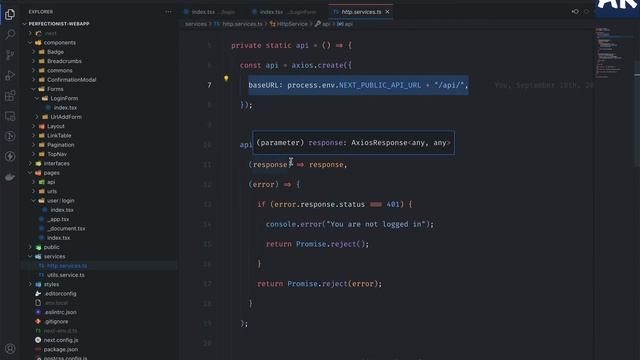The height and width of the screenshot is (360, 640).
Task: Open next.config.js file
Action: [61, 340]
